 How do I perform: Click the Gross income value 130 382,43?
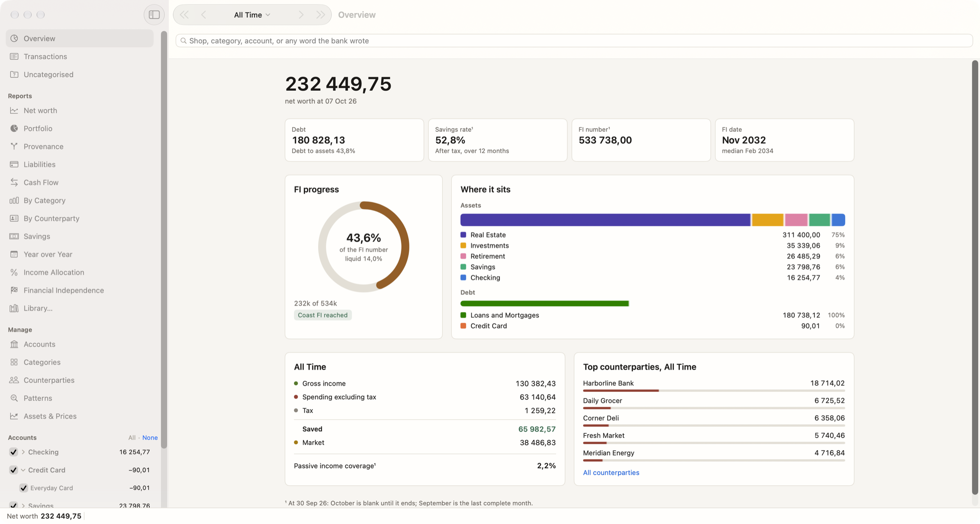[x=535, y=383]
